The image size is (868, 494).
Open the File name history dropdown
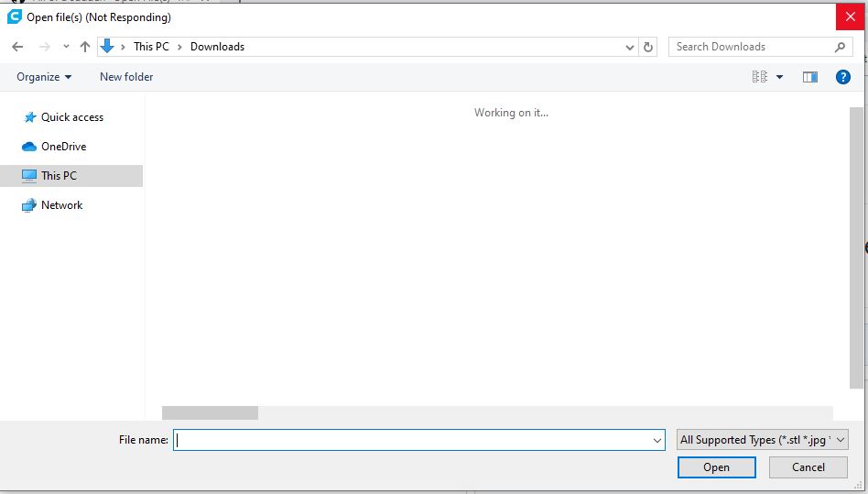(657, 440)
